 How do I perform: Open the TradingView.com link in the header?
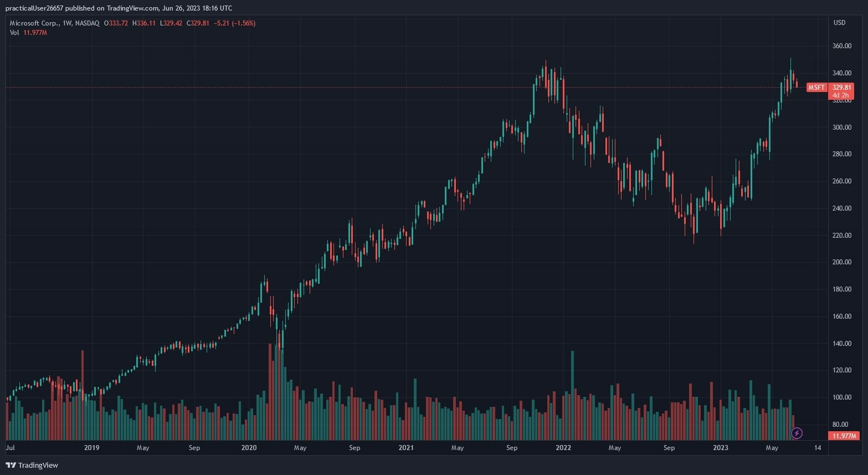tap(136, 8)
